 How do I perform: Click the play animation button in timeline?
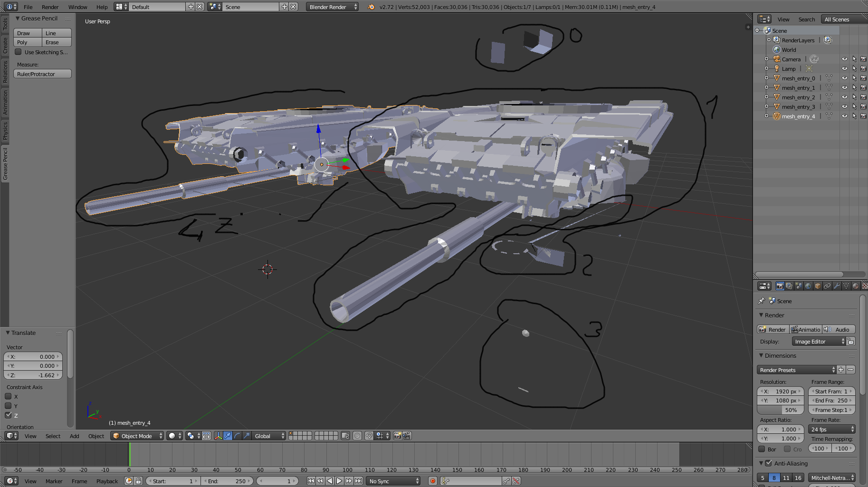[339, 481]
